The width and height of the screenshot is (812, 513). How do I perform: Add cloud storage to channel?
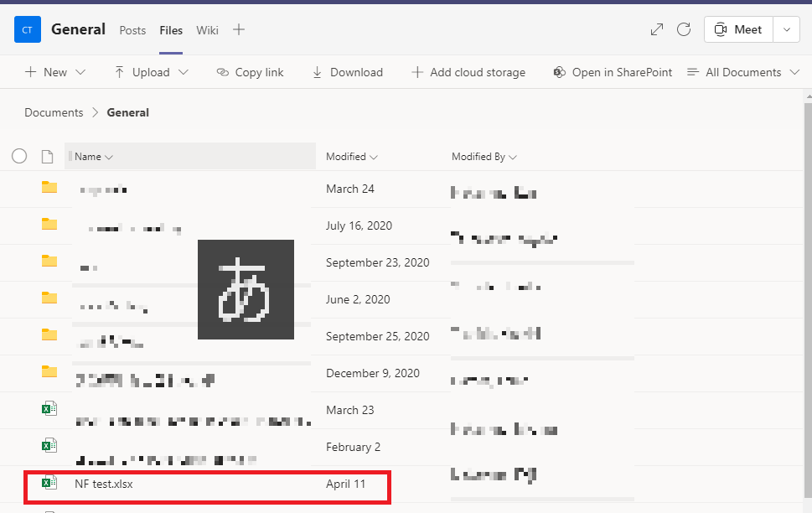468,72
